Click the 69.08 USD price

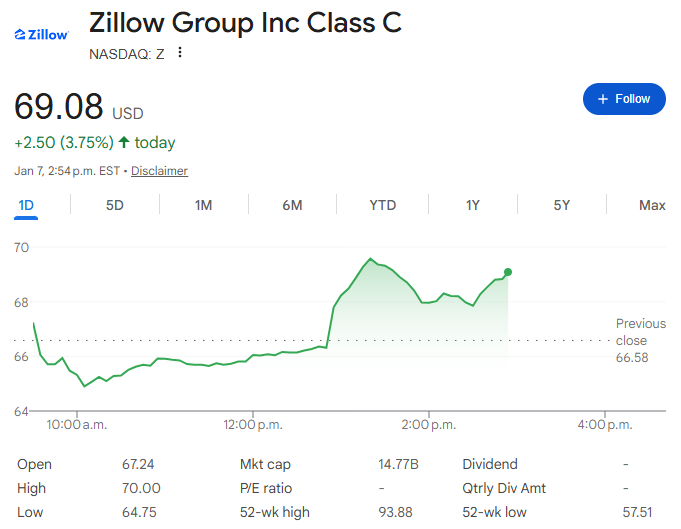click(78, 107)
